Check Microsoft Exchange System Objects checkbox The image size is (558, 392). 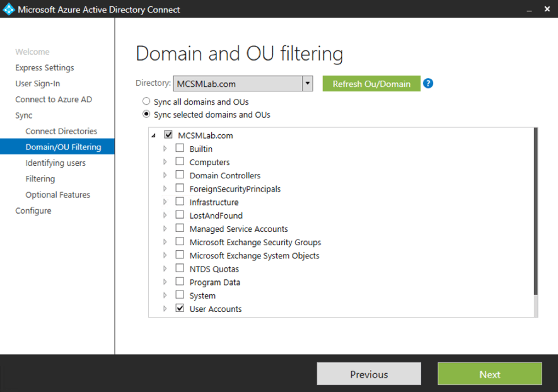click(180, 255)
